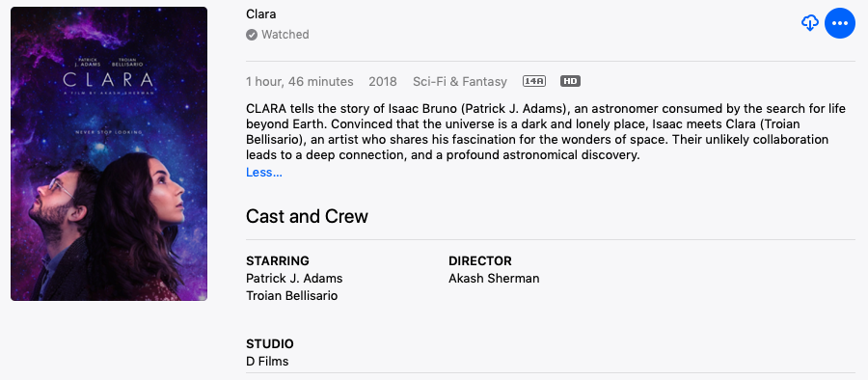This screenshot has width=868, height=380.
Task: Select actor Troian Bellisario
Action: click(291, 296)
